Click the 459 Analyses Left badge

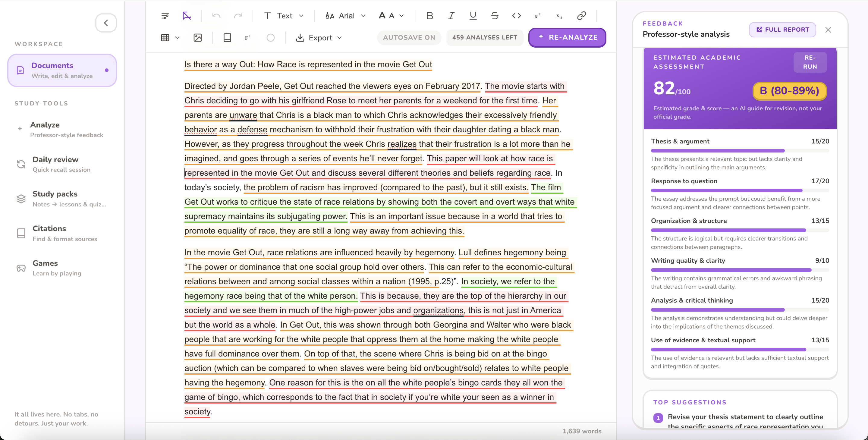click(485, 38)
